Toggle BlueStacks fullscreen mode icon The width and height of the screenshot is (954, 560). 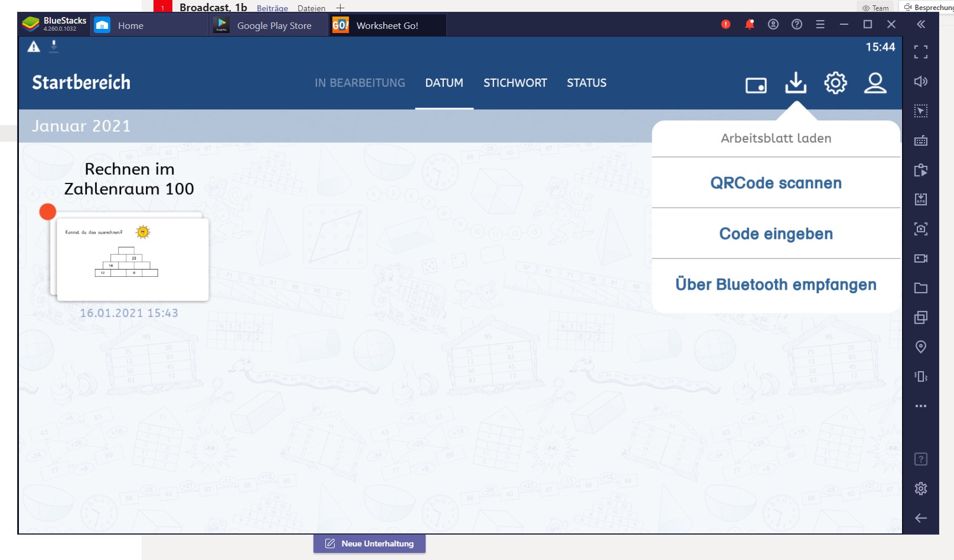point(920,52)
